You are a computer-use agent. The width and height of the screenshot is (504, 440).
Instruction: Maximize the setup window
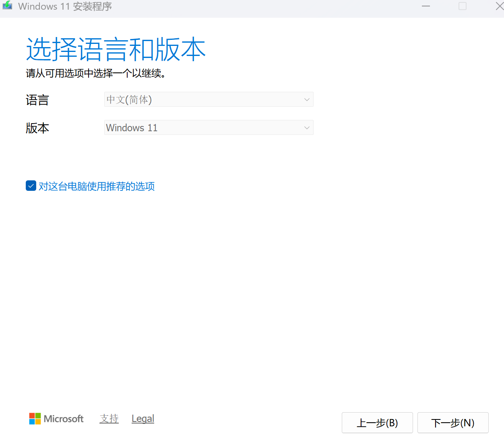pyautogui.click(x=463, y=6)
